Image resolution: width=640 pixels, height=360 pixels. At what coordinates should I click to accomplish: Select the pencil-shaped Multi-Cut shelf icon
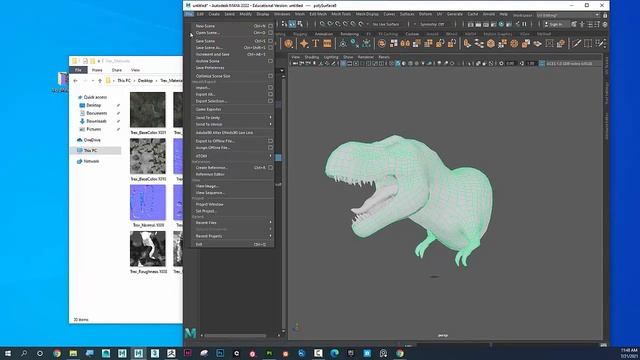576,43
